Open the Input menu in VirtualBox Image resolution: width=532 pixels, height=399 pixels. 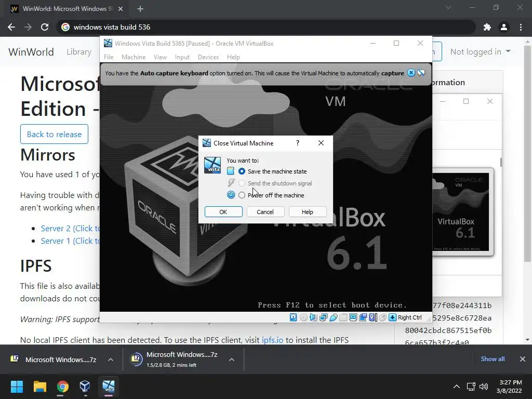pyautogui.click(x=182, y=57)
